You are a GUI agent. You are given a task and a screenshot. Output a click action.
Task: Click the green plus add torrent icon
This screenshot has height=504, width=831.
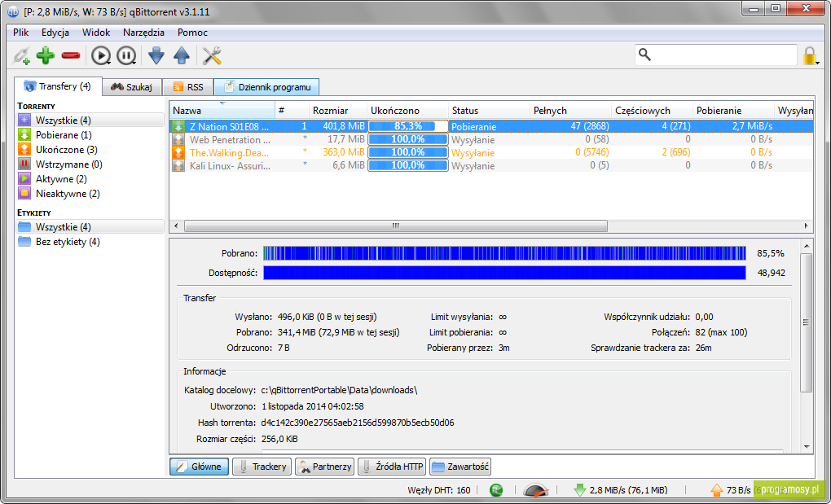tap(46, 55)
